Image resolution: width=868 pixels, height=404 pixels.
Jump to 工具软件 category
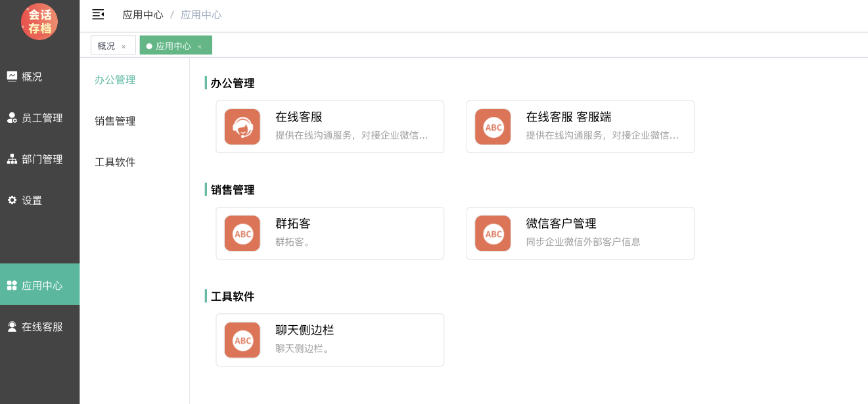115,162
